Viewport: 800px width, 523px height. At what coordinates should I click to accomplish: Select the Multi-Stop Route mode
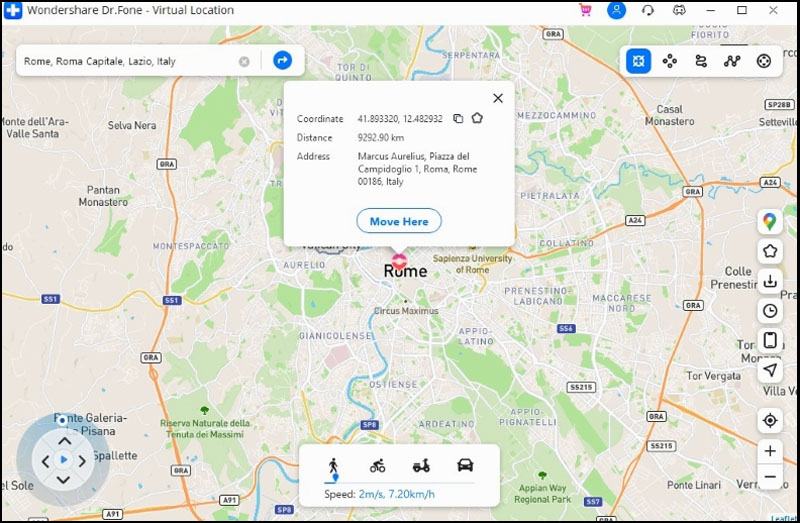point(732,61)
